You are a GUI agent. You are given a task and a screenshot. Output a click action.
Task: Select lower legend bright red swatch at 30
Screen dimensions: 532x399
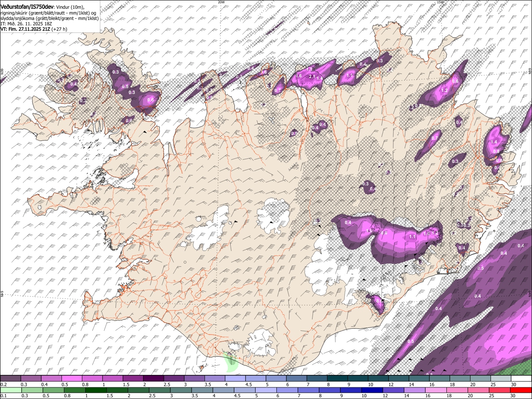click(x=521, y=390)
